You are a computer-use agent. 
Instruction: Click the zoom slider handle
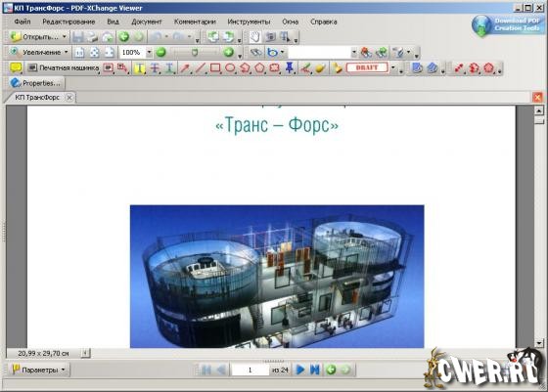coord(195,53)
